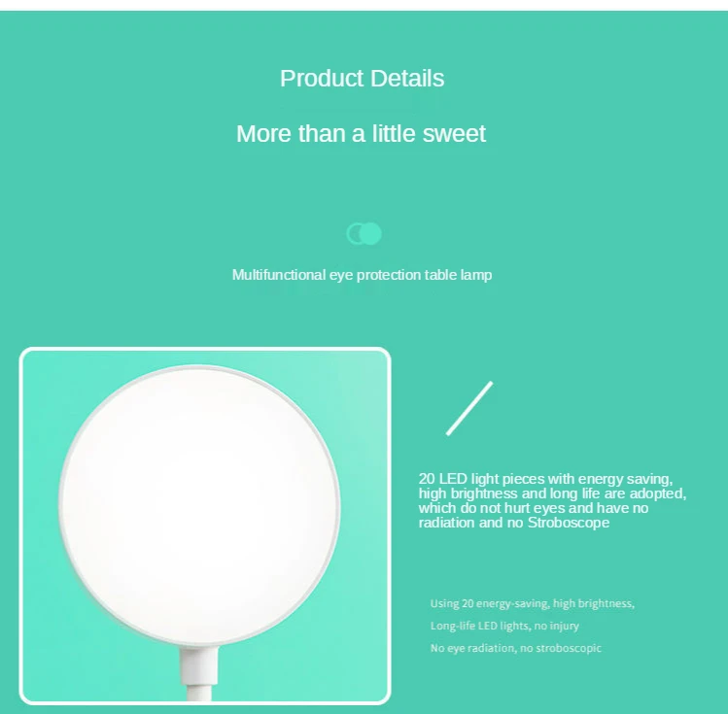Click "Multifunctional eye protection table lamp" caption
The image size is (728, 714).
[x=363, y=275]
